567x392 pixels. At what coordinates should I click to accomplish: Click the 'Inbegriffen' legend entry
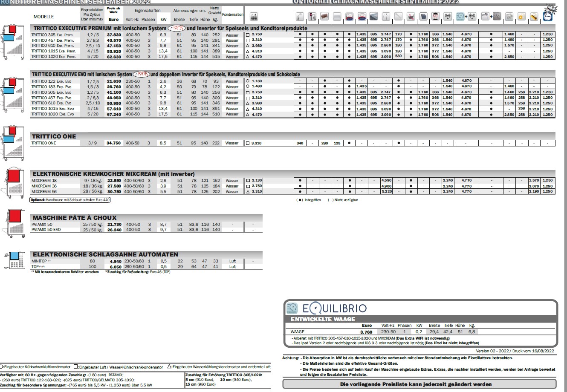click(x=309, y=200)
